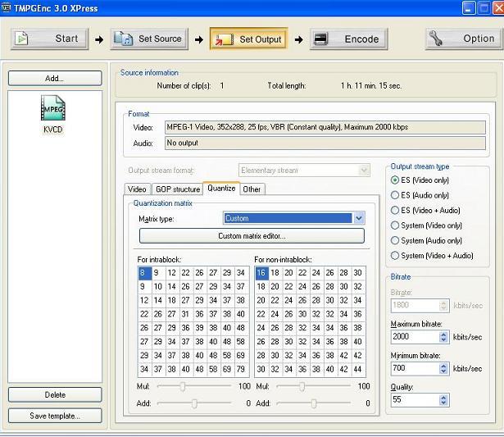This screenshot has width=504, height=437.
Task: Select System (Video only) stream type
Action: pyautogui.click(x=395, y=225)
